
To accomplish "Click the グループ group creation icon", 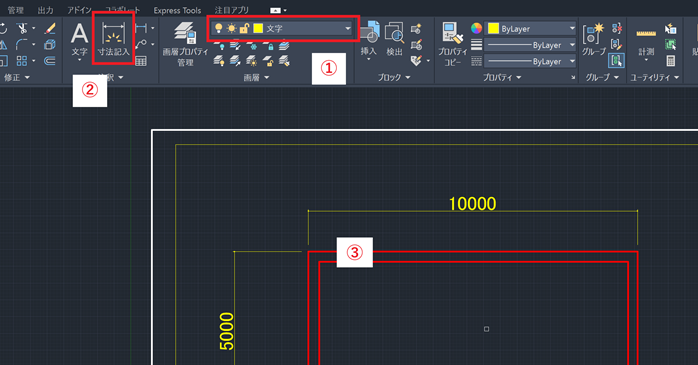I will (594, 39).
